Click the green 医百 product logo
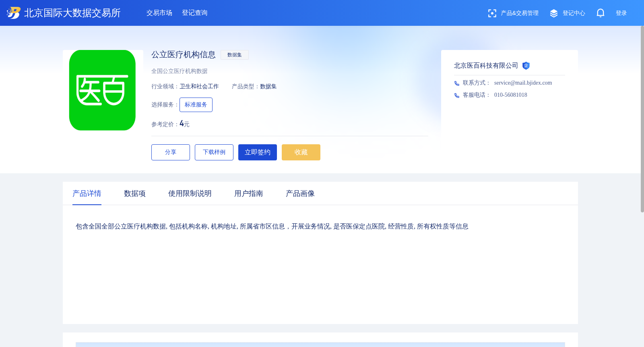The height and width of the screenshot is (347, 644). (x=102, y=90)
